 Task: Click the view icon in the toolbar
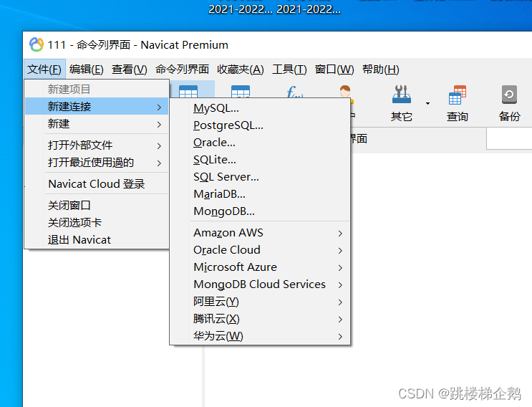(x=240, y=91)
